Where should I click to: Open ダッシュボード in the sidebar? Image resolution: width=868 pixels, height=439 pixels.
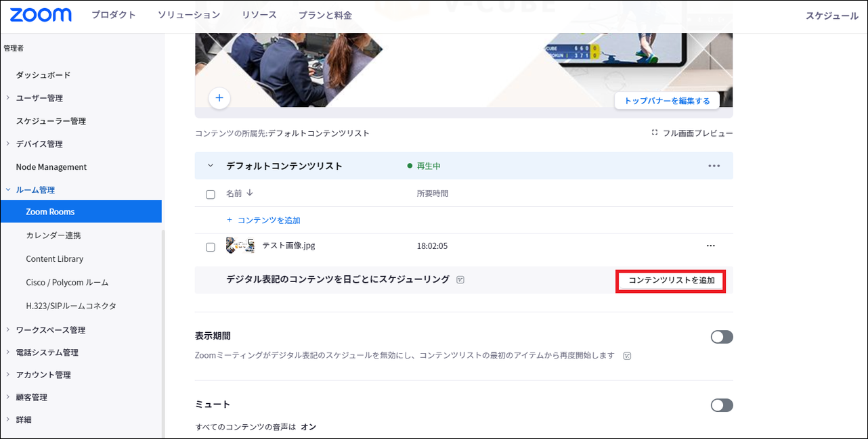point(43,75)
